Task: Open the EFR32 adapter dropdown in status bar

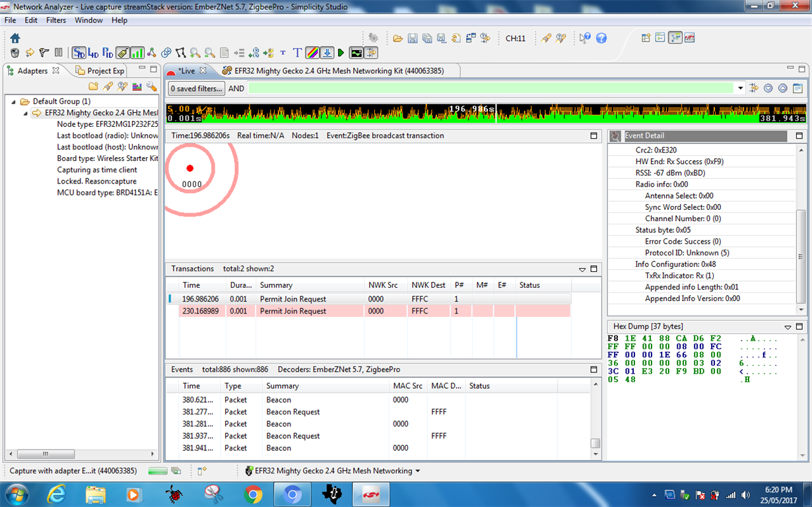Action: pyautogui.click(x=418, y=471)
